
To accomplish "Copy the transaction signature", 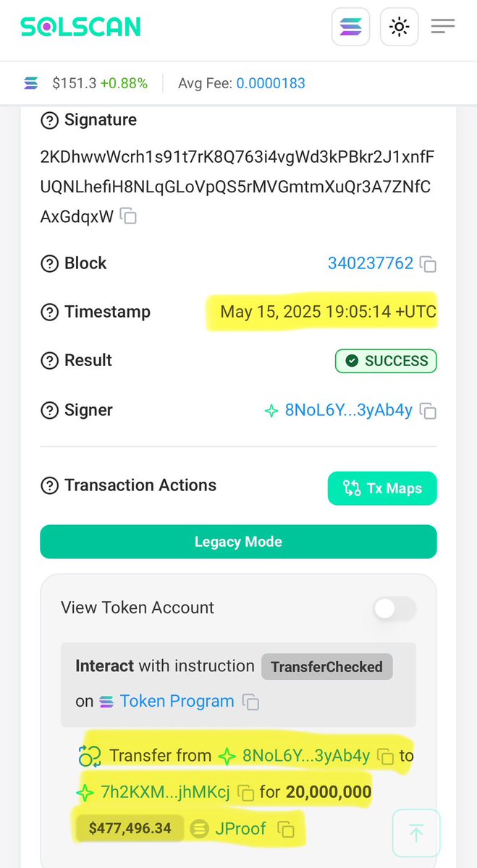I will (x=128, y=216).
